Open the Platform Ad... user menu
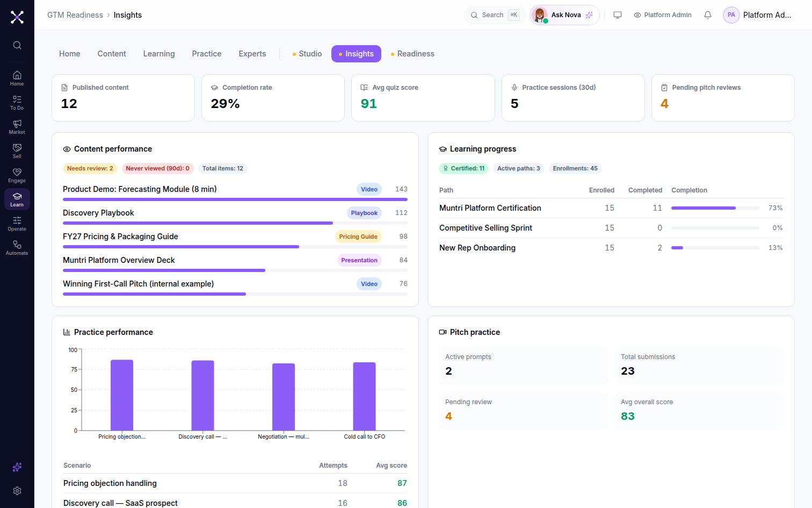Viewport: 812px width, 508px height. 758,15
